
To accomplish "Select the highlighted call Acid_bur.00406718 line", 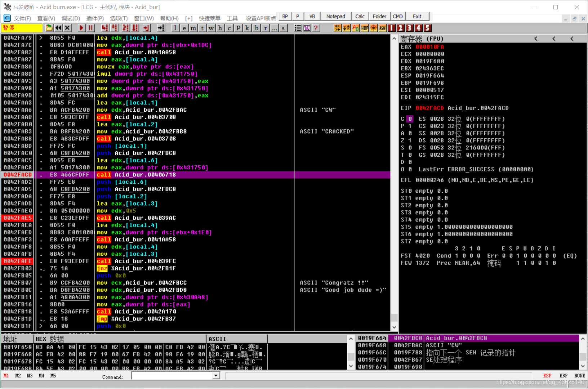I will pos(196,175).
